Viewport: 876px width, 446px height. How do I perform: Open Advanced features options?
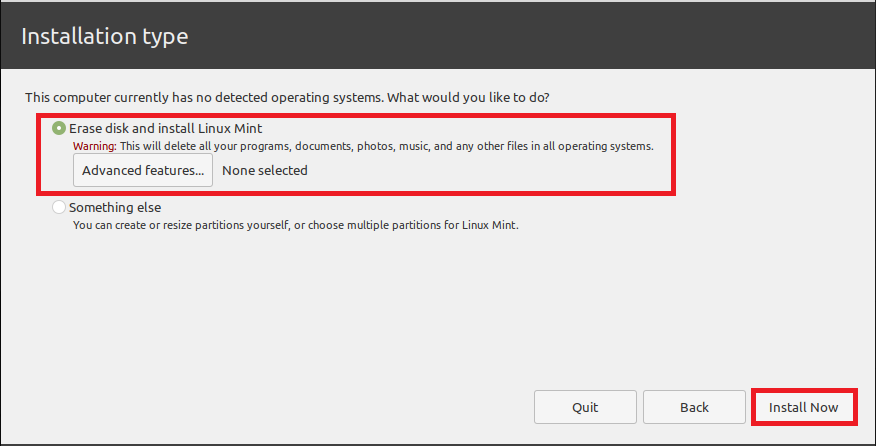143,170
